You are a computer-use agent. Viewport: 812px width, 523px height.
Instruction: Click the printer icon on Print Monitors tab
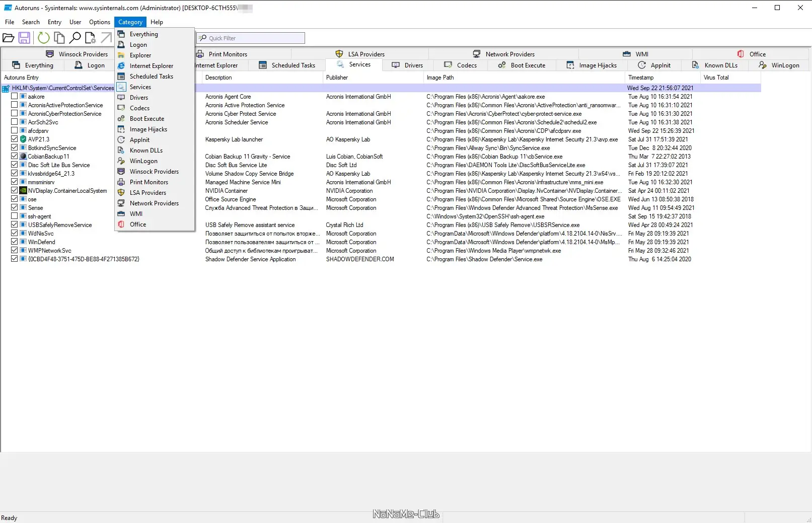tap(200, 54)
